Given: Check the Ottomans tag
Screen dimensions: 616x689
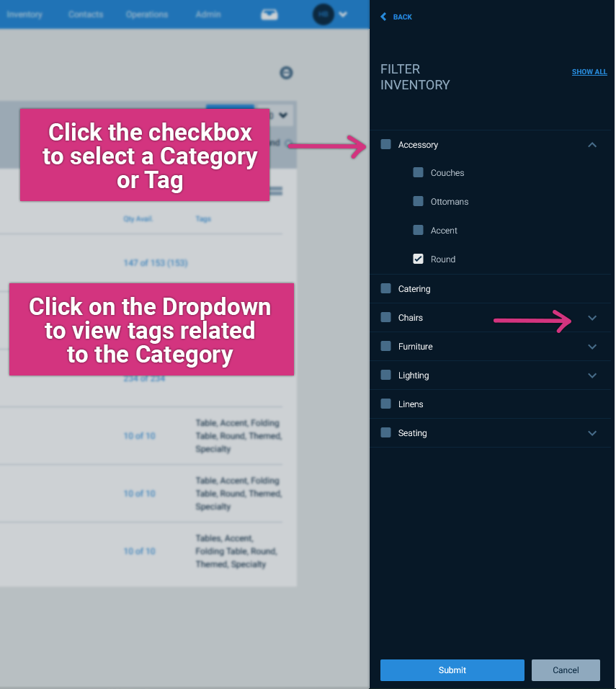Looking at the screenshot, I should click(418, 201).
